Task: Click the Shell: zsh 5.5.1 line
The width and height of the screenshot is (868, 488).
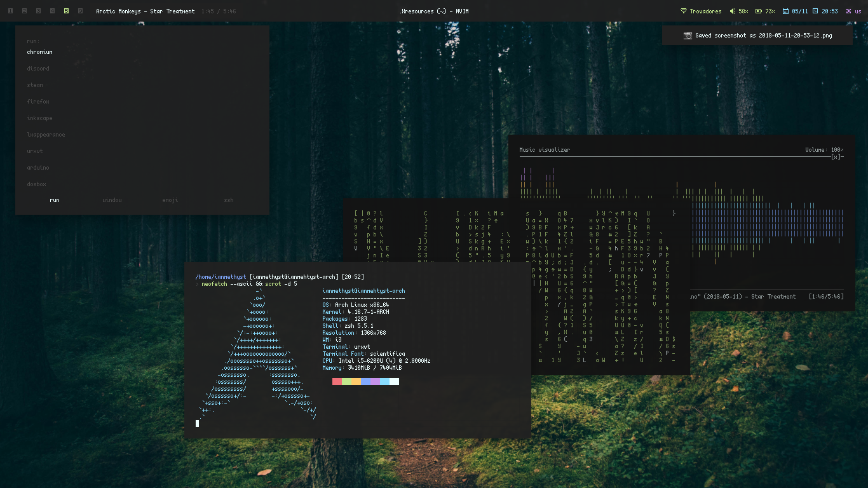Action: tap(348, 326)
